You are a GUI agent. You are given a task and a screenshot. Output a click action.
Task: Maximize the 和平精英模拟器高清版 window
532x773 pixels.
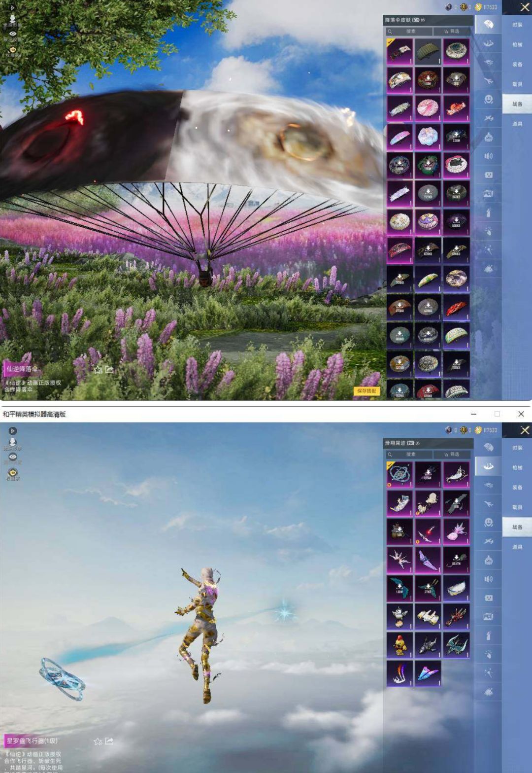(x=497, y=414)
